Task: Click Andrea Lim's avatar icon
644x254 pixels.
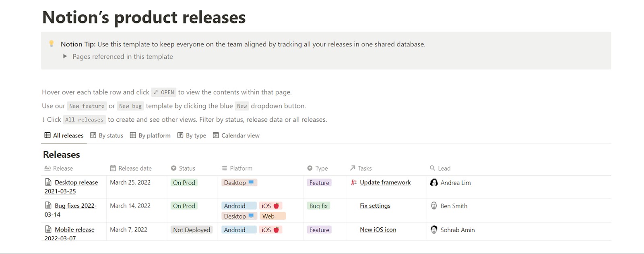Action: (x=434, y=183)
